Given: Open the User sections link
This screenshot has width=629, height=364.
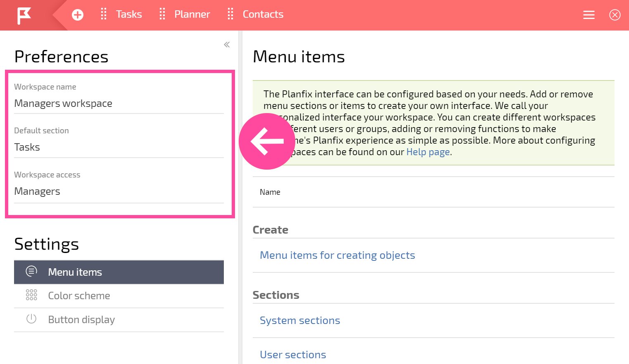Looking at the screenshot, I should point(293,355).
